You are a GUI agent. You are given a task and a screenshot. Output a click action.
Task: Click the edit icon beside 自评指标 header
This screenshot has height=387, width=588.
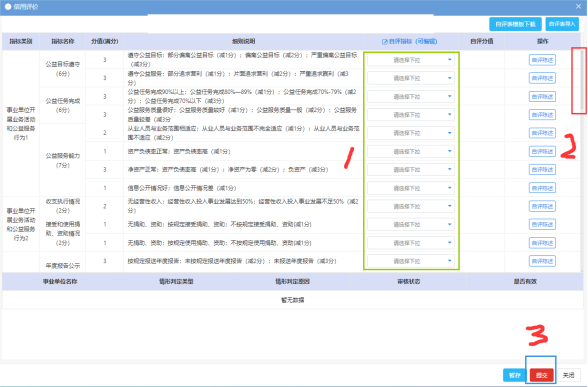click(384, 42)
